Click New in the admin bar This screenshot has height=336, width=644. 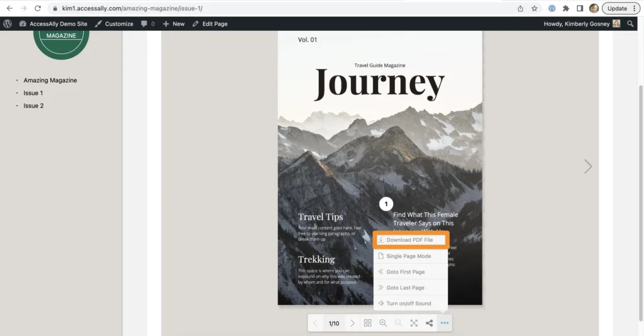(174, 24)
